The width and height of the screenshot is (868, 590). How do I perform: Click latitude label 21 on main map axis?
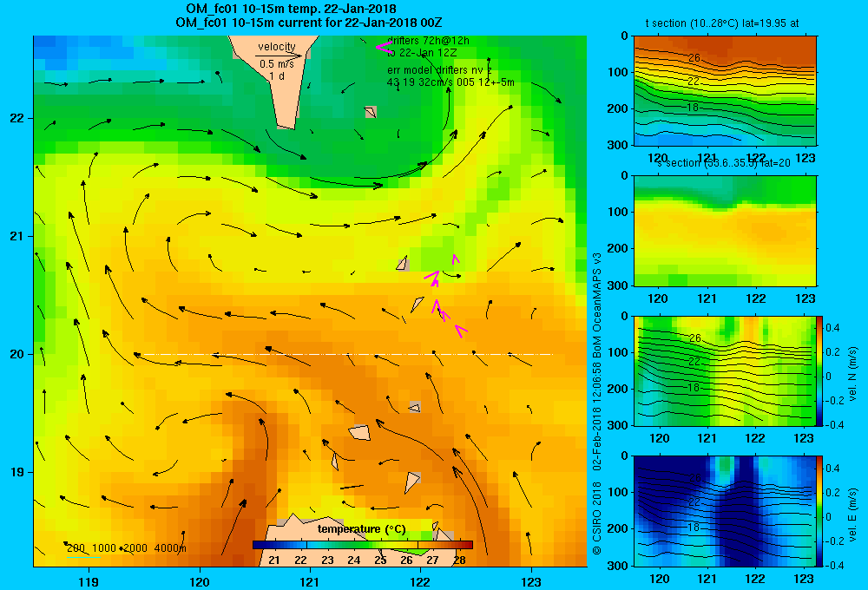pyautogui.click(x=16, y=236)
